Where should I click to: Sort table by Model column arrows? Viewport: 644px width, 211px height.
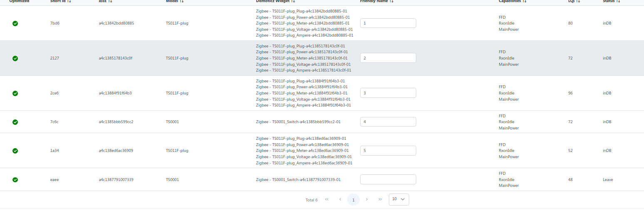pos(182,1)
